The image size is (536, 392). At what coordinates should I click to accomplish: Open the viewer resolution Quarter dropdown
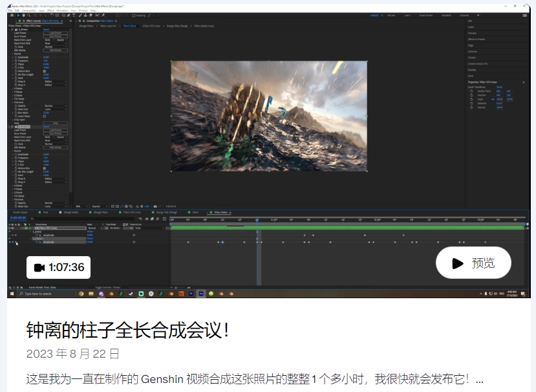pos(100,206)
